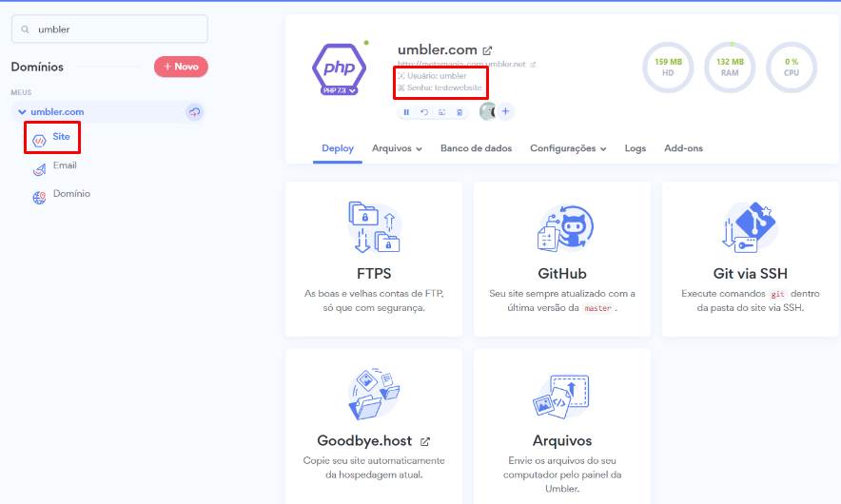Image resolution: width=841 pixels, height=504 pixels.
Task: Click the Novo button
Action: click(181, 67)
